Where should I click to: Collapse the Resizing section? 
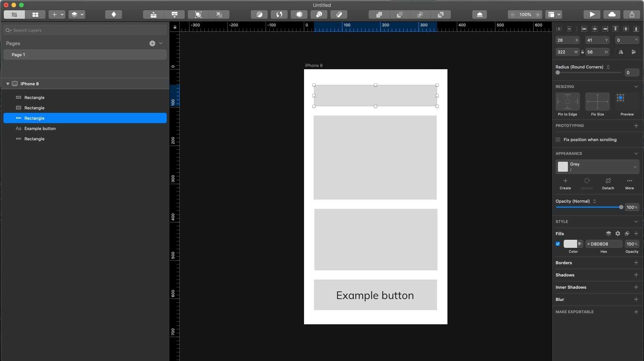pyautogui.click(x=636, y=86)
